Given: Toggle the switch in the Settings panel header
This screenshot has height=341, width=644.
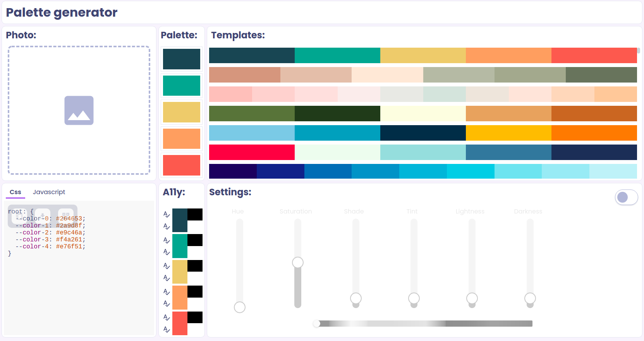Looking at the screenshot, I should [x=626, y=197].
